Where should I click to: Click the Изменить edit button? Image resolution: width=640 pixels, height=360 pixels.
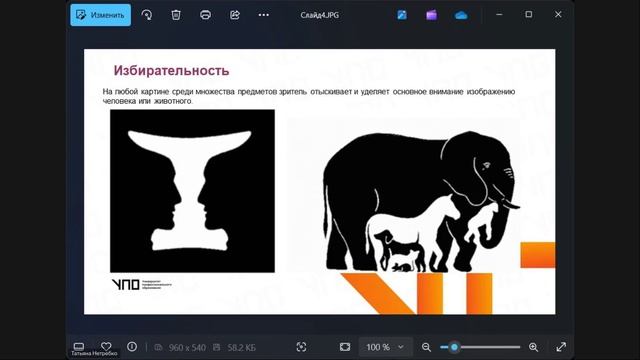(100, 15)
